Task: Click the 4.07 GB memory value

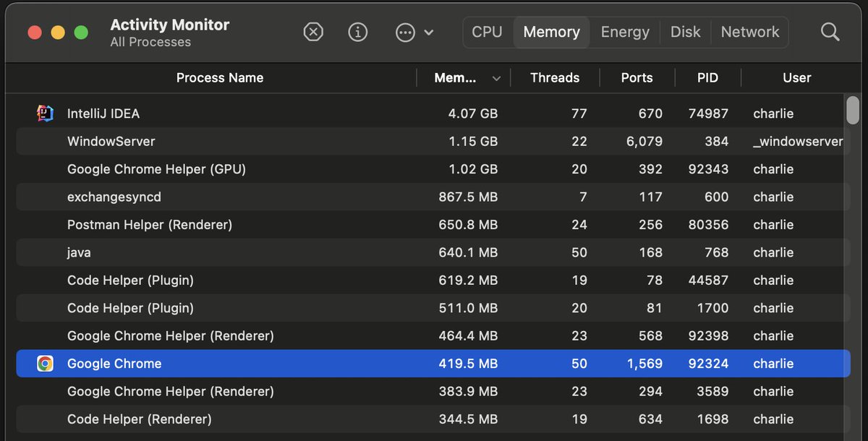Action: (x=473, y=114)
